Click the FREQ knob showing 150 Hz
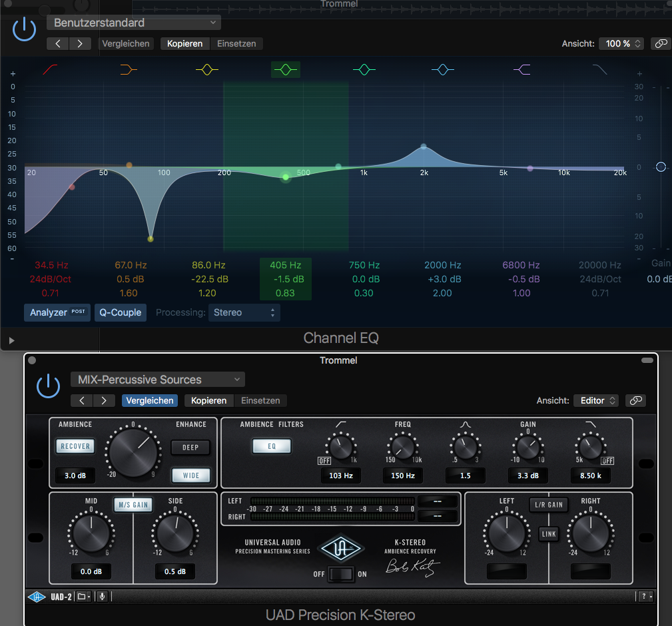The image size is (672, 626). click(403, 448)
